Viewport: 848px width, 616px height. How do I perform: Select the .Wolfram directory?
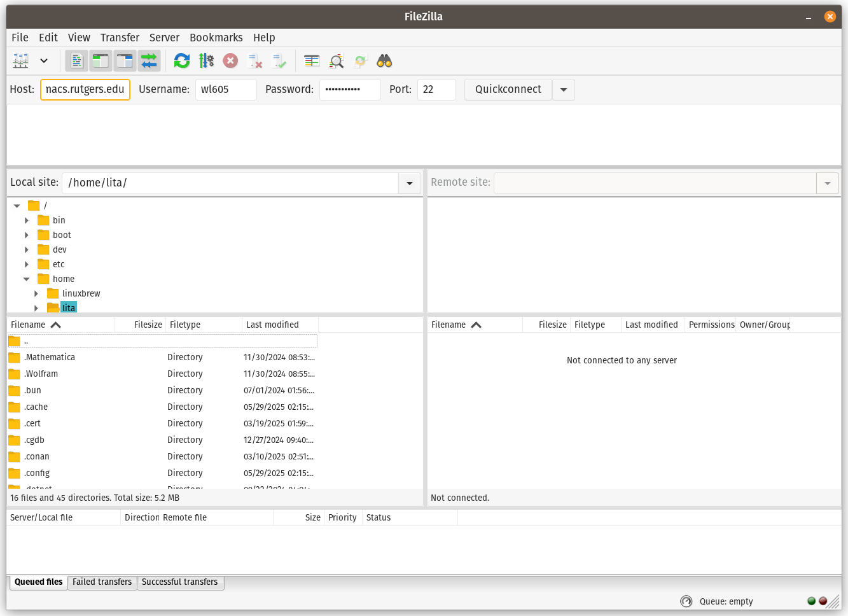tap(162, 374)
